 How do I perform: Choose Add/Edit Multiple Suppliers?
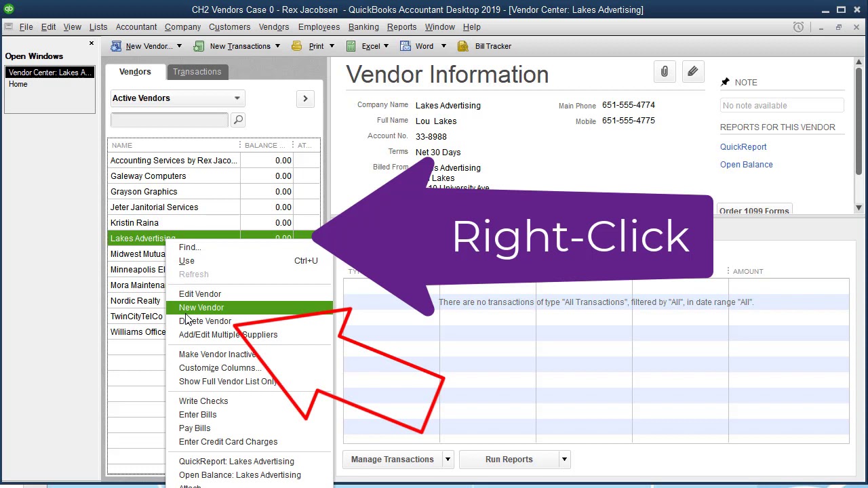click(x=250, y=335)
